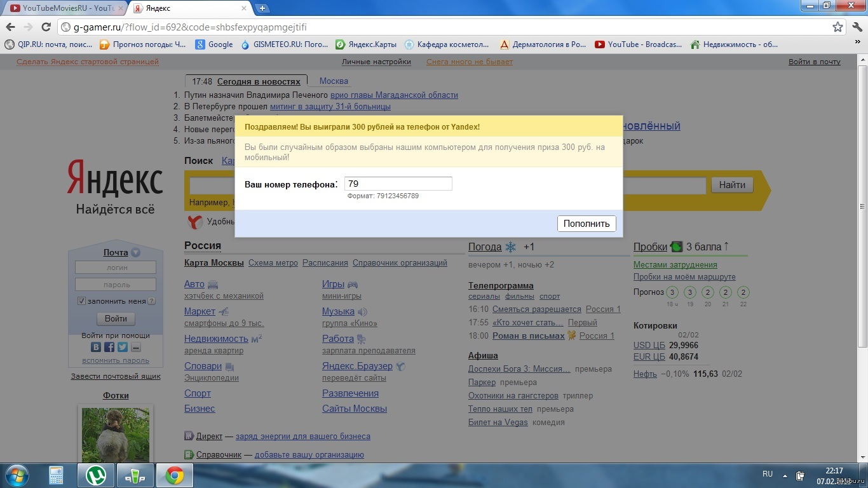Click Пополнить button
The image size is (868, 488).
[x=587, y=223]
